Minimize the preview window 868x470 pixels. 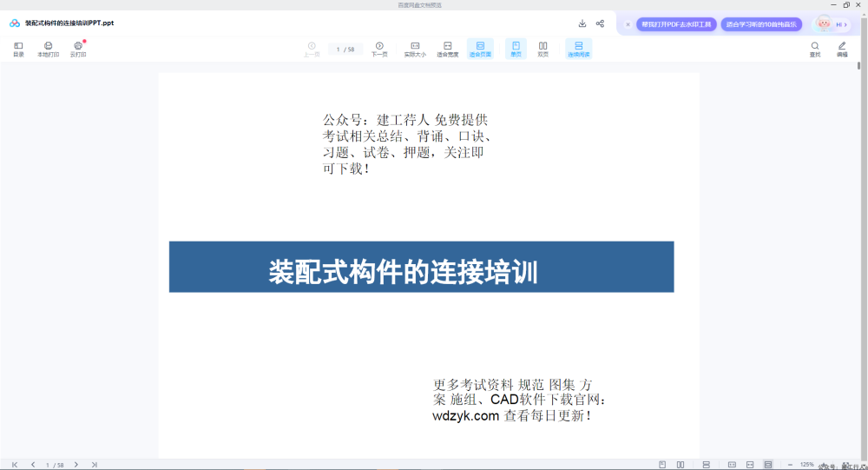tap(833, 5)
